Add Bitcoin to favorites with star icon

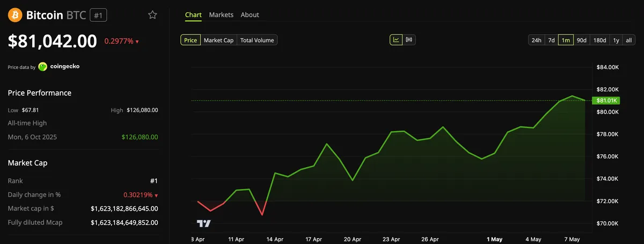(152, 15)
